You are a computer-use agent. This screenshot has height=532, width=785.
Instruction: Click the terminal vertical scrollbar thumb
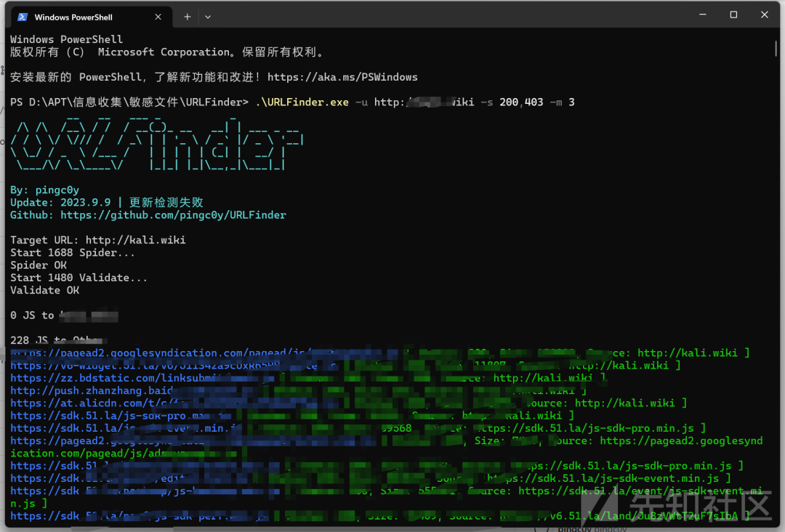[776, 49]
